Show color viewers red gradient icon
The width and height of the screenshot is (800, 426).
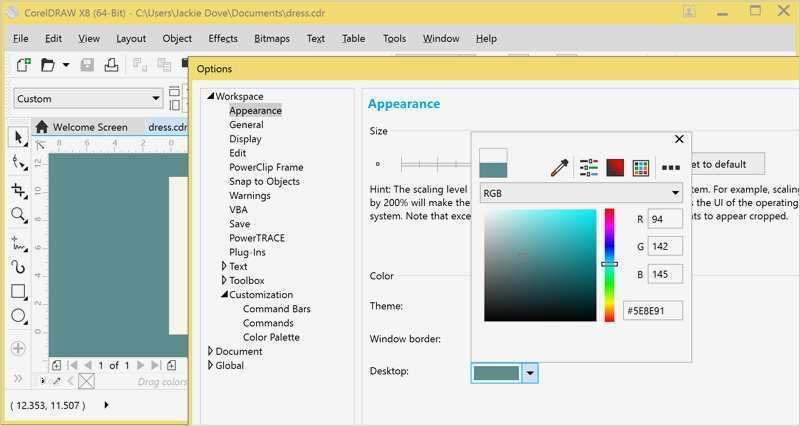(615, 167)
